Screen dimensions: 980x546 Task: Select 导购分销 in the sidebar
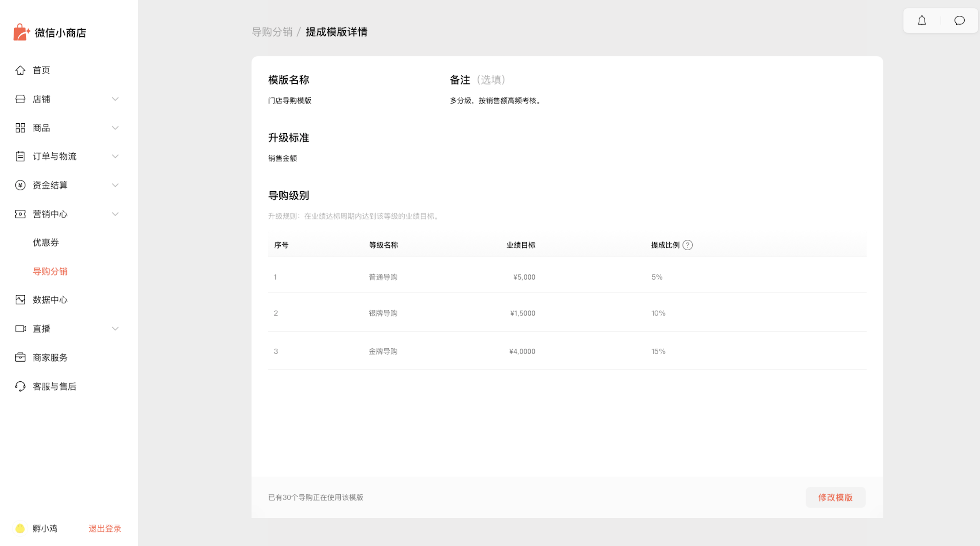click(x=50, y=271)
